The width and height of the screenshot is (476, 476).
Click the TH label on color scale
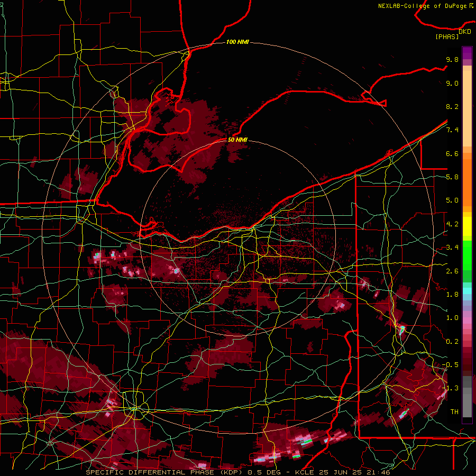pyautogui.click(x=454, y=412)
